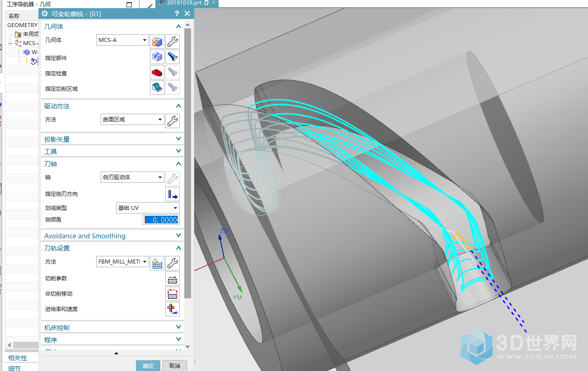Click the edit wrench beside the MCS-A geometry dropdown
Screen dimensions: 588x371
172,42
